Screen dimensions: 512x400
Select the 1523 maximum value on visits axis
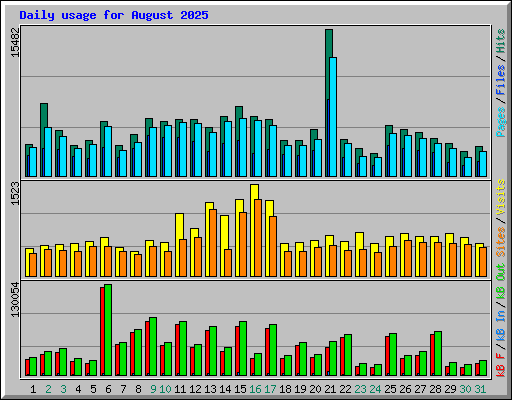click(15, 193)
